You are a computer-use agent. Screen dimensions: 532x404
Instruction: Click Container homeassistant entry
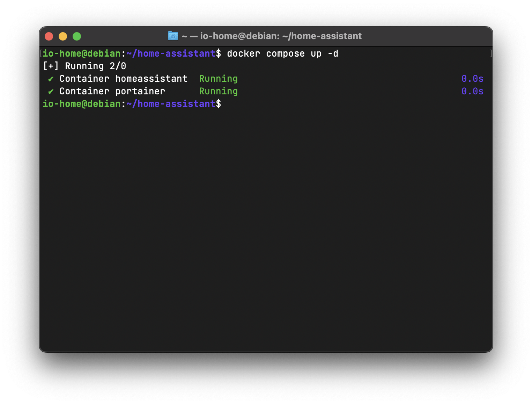(x=123, y=79)
